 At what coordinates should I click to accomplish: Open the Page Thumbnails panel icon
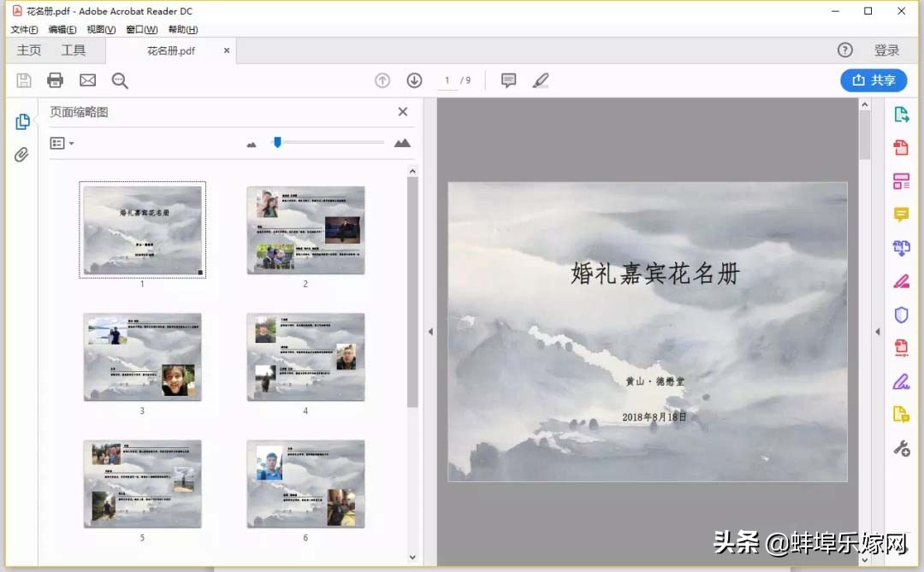pyautogui.click(x=22, y=121)
